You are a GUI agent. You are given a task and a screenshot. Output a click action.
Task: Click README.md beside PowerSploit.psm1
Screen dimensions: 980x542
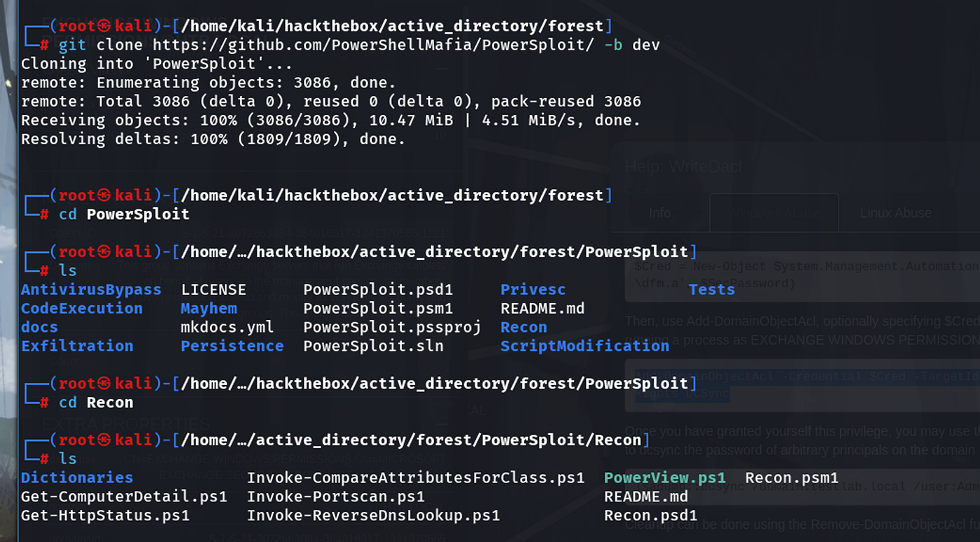[542, 308]
